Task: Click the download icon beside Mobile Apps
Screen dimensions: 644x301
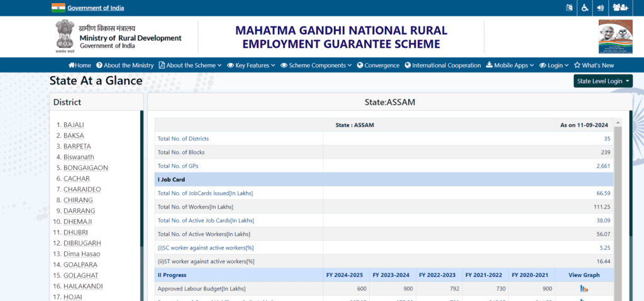Action: [x=489, y=65]
